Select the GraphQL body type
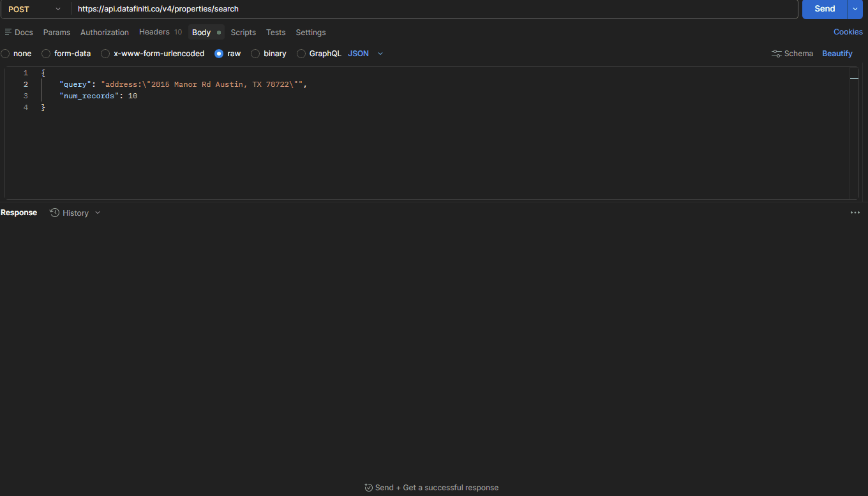 [x=301, y=54]
